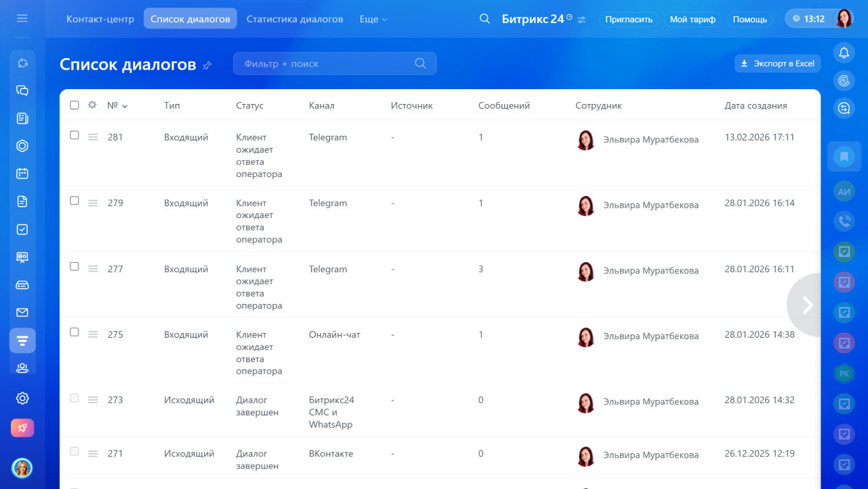Select all rows with header checkbox

coord(74,105)
